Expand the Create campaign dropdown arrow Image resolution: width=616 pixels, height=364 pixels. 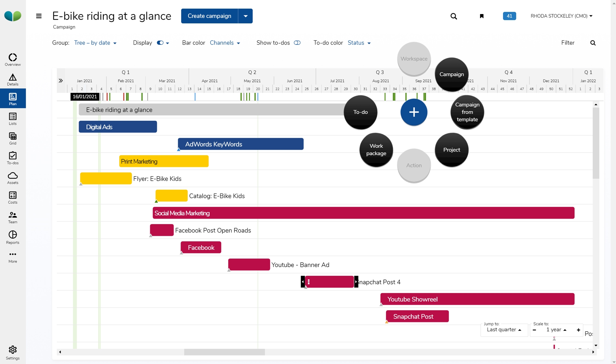245,16
